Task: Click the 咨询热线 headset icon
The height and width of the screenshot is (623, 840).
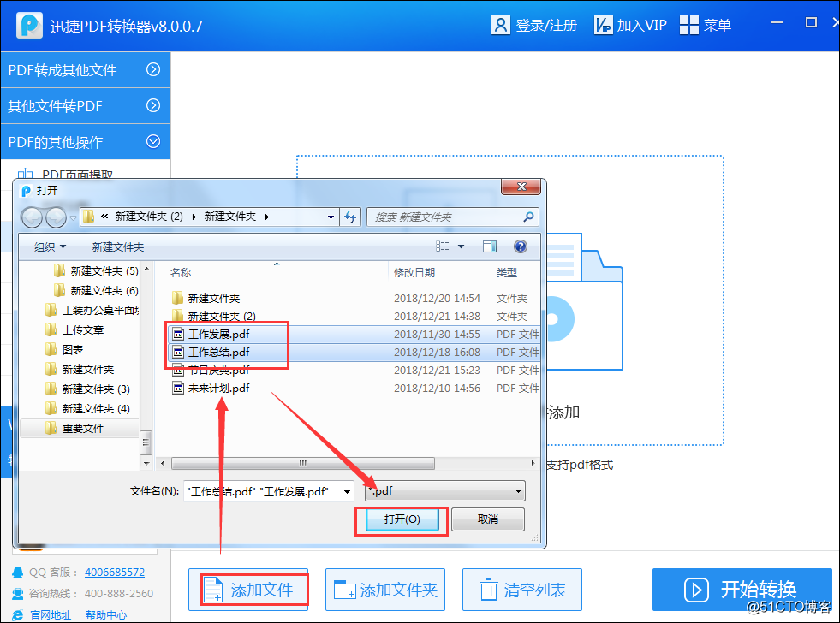Action: 18,594
